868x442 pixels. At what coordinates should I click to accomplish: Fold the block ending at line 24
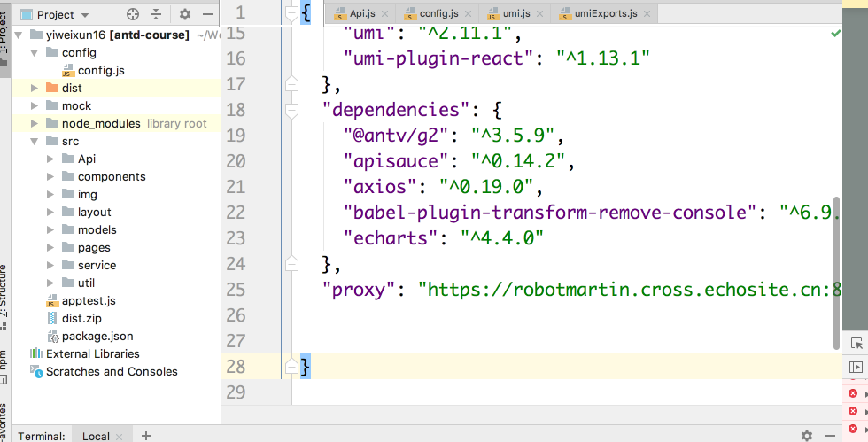click(291, 264)
